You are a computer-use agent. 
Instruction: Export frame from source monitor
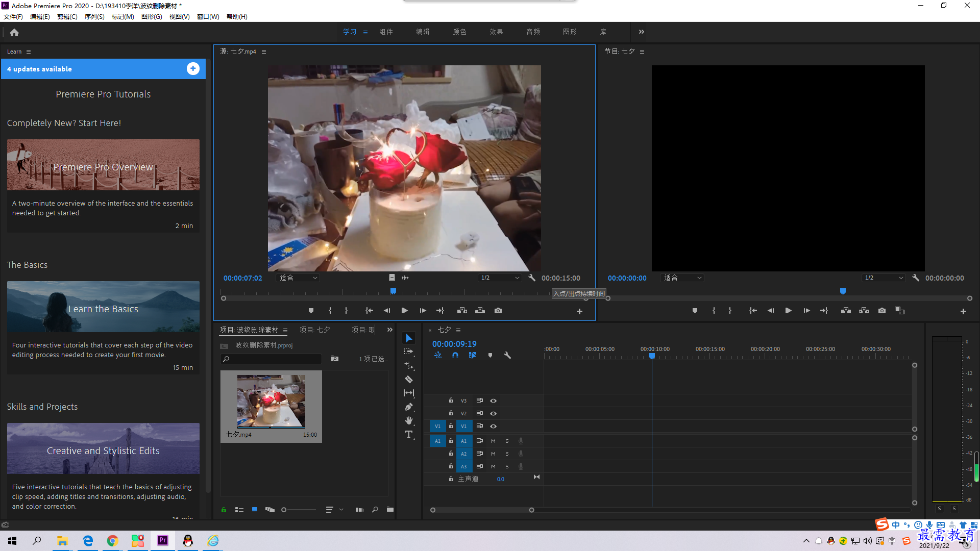(x=498, y=310)
